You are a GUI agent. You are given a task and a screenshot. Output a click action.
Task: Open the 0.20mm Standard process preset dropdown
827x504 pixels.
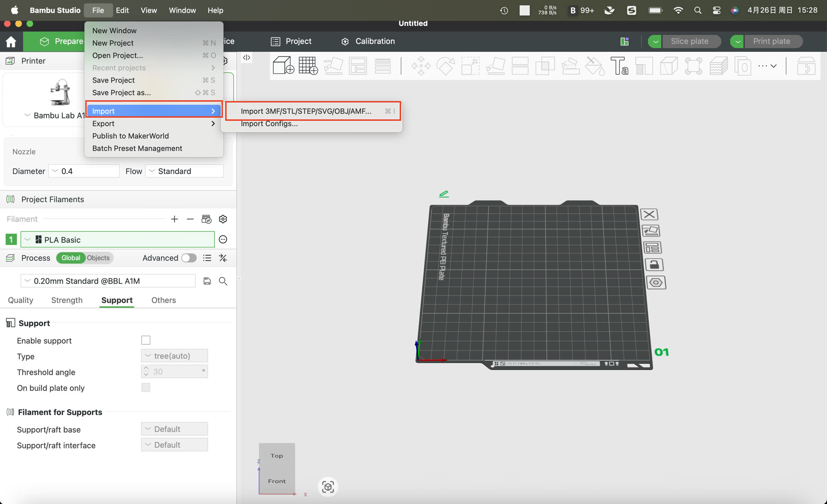(108, 281)
